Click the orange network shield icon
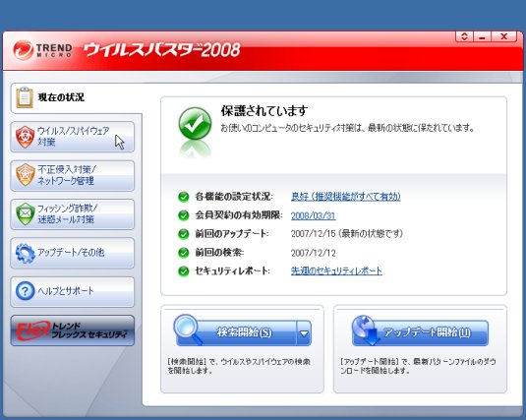The width and height of the screenshot is (526, 420). [26, 175]
